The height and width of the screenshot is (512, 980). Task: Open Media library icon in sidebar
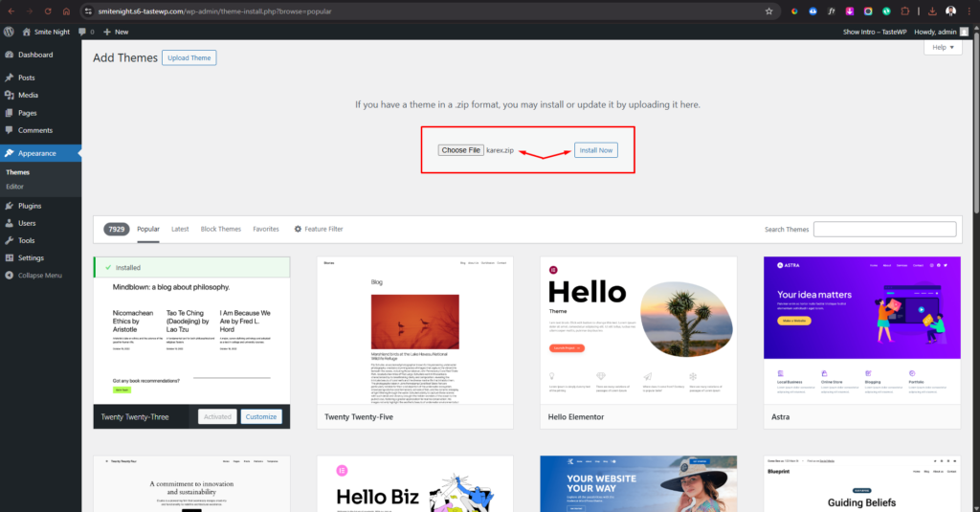[9, 96]
